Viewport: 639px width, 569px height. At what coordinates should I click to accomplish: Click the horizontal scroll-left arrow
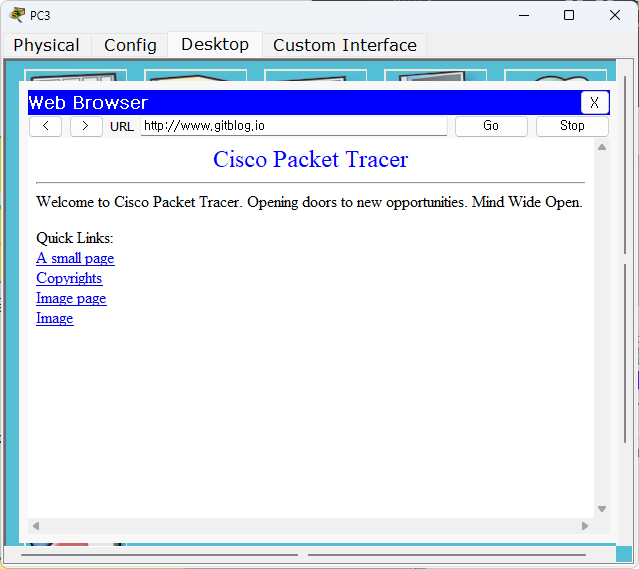pos(36,526)
